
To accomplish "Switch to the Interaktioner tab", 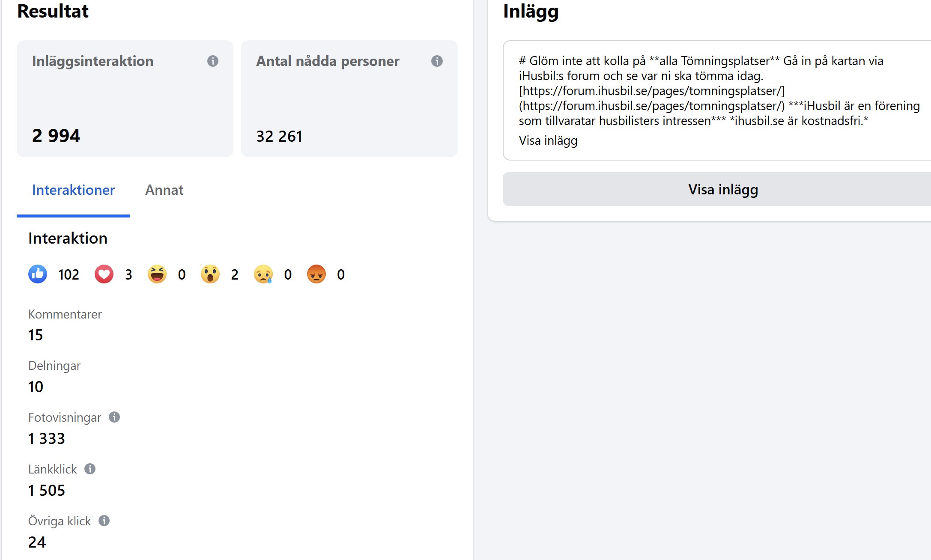I will coord(73,190).
